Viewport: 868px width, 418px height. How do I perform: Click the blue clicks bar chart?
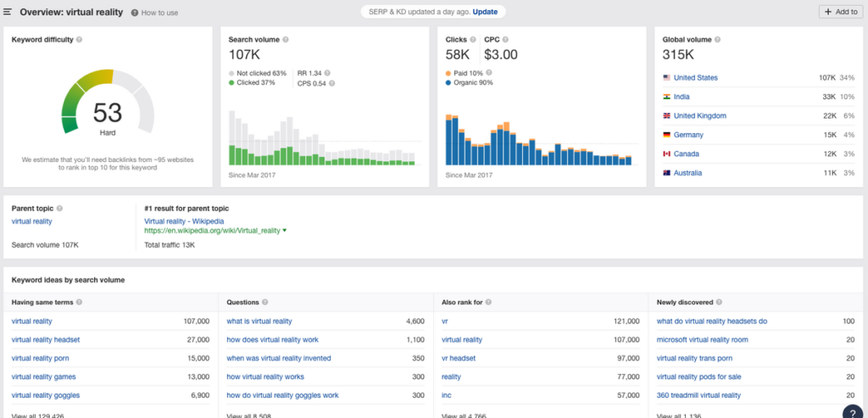[x=538, y=140]
